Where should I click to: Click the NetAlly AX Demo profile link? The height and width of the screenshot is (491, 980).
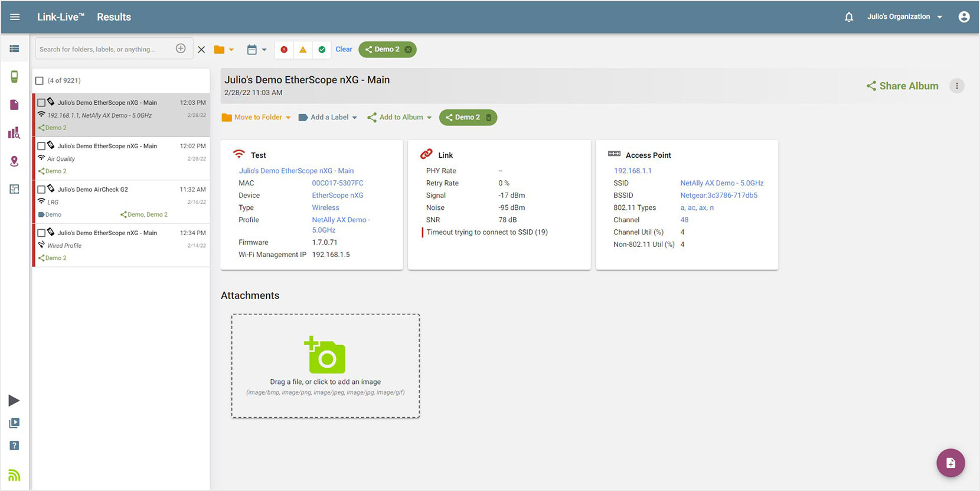(x=341, y=225)
